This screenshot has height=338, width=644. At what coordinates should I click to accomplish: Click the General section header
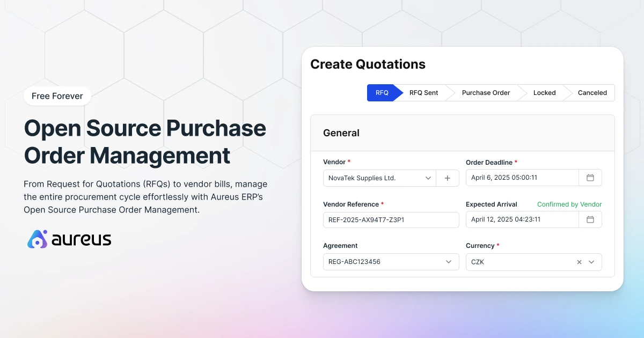(x=341, y=133)
